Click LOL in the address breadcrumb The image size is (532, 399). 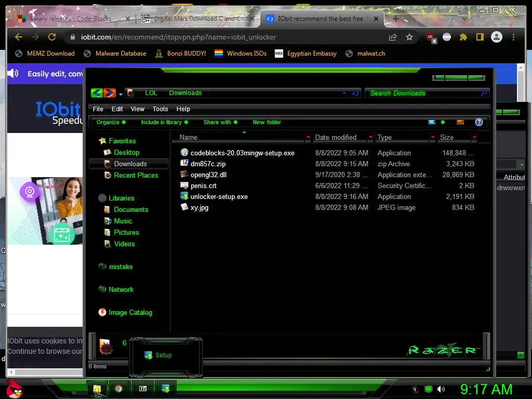coord(151,93)
